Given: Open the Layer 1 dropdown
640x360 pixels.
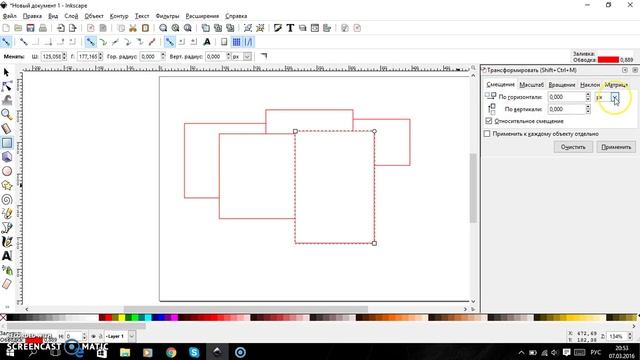Looking at the screenshot, I should coord(132,336).
